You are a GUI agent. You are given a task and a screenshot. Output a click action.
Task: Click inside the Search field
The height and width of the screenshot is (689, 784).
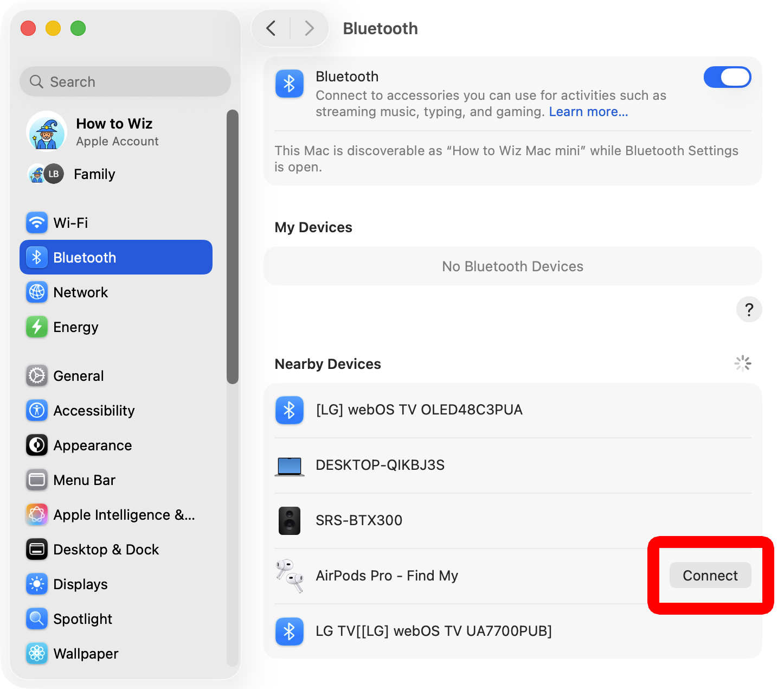click(x=125, y=81)
